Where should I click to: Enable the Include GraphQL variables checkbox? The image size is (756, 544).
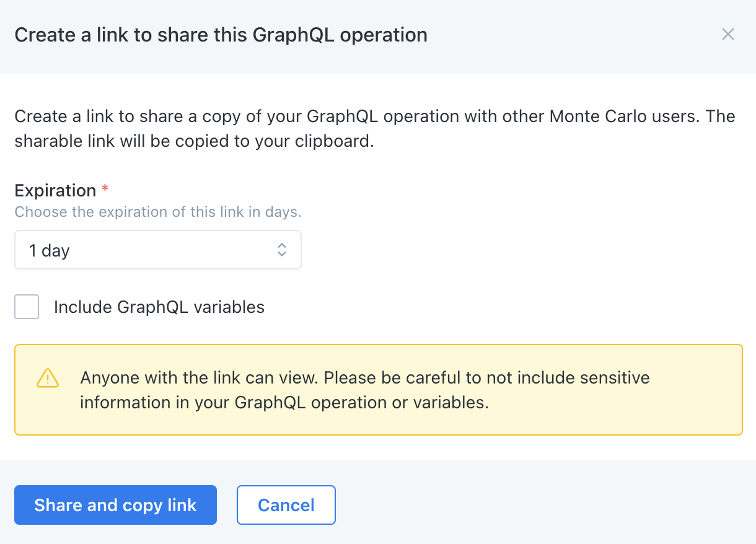(27, 307)
